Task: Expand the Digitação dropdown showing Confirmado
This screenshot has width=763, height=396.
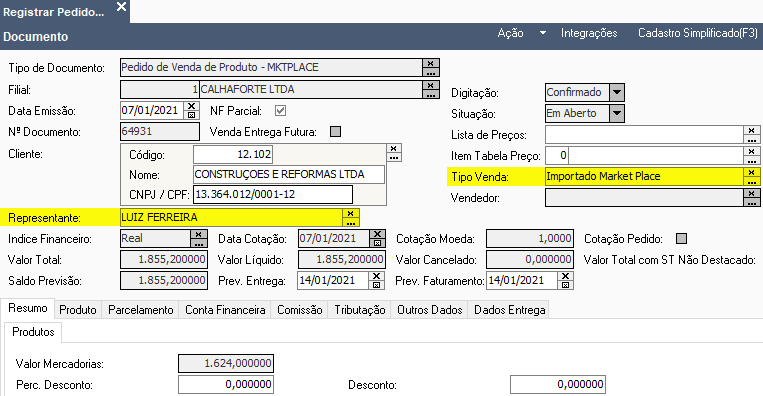Action: tap(617, 92)
